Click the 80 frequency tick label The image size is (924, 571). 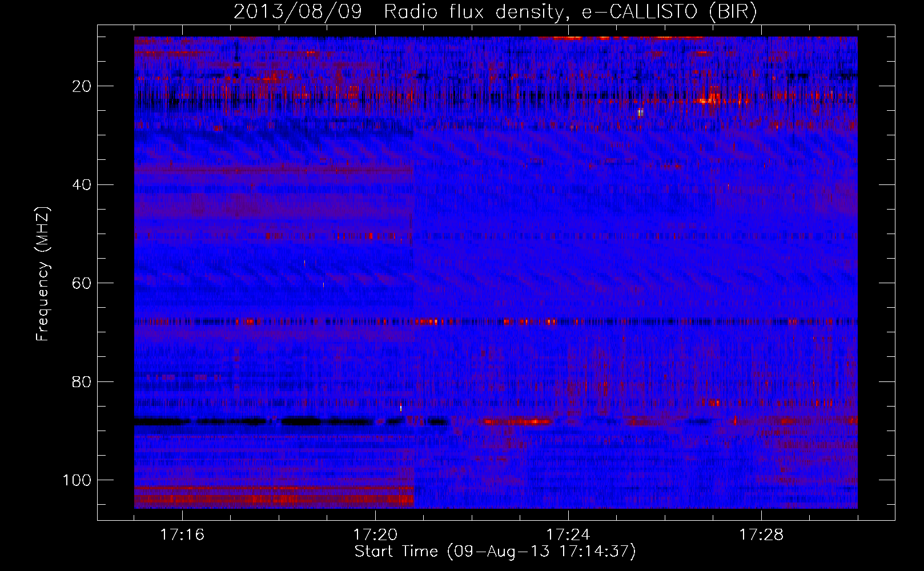coord(82,382)
